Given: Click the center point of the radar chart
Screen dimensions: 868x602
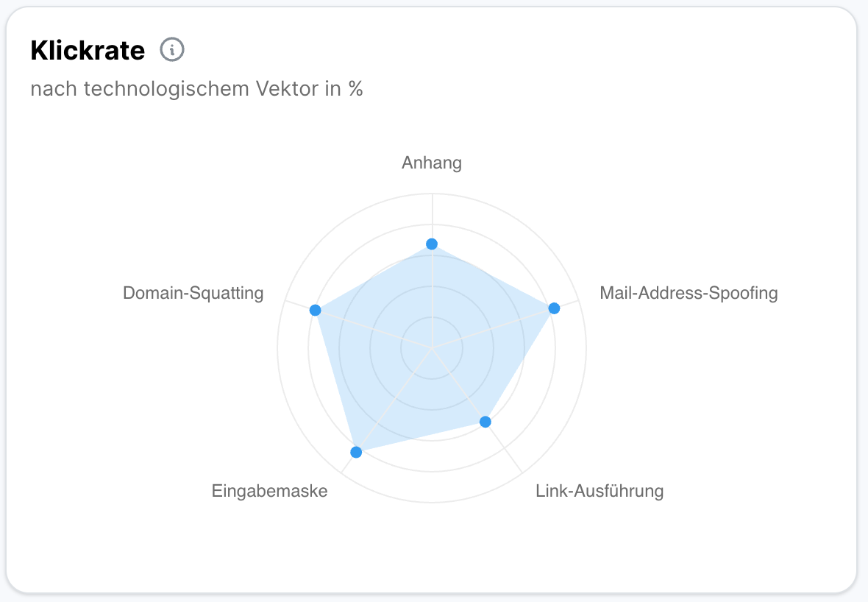Looking at the screenshot, I should [432, 347].
